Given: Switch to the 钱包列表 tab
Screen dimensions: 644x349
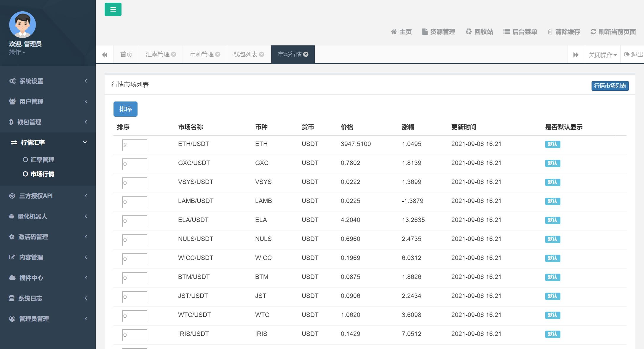Looking at the screenshot, I should click(x=245, y=54).
